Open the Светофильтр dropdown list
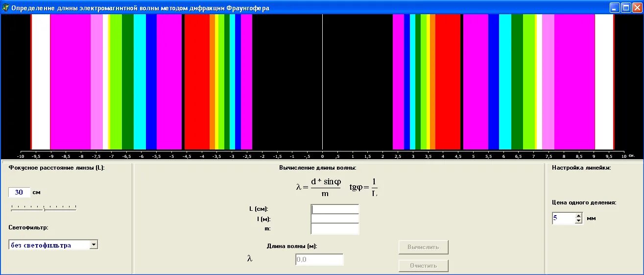This screenshot has height=275, width=644. [94, 245]
